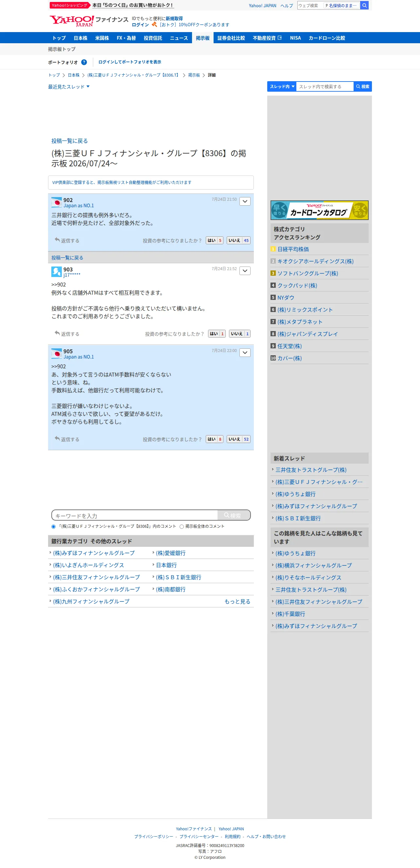Vote いいえ on post 902

click(238, 241)
